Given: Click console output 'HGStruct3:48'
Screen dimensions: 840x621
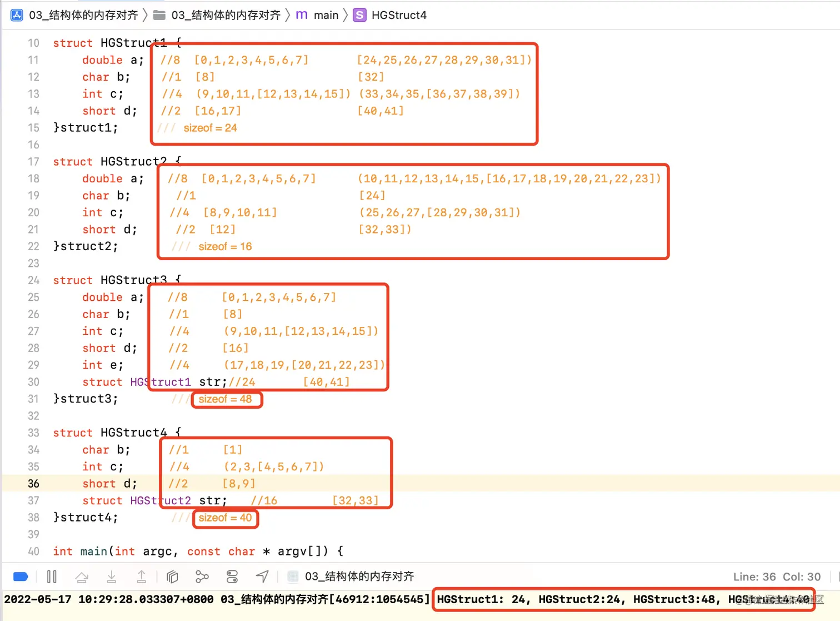Looking at the screenshot, I should (x=674, y=599).
